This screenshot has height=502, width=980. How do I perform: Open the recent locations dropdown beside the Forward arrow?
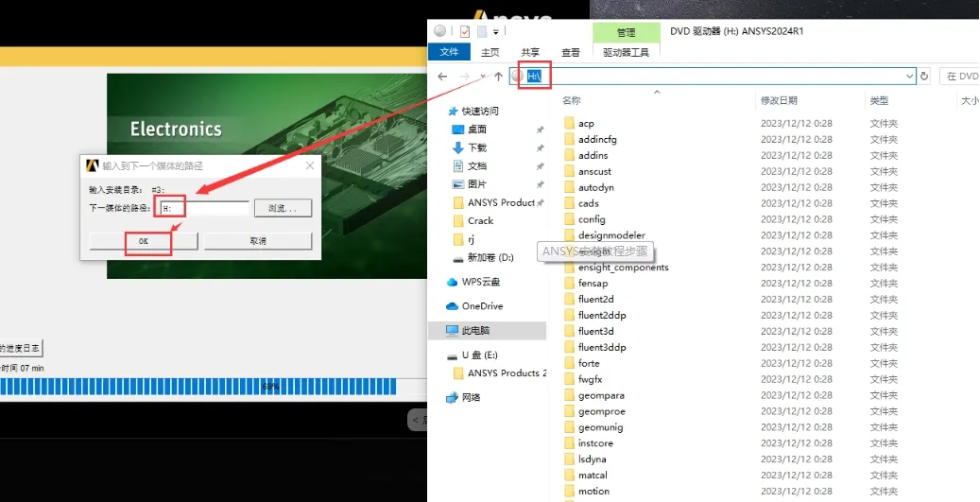pos(483,77)
